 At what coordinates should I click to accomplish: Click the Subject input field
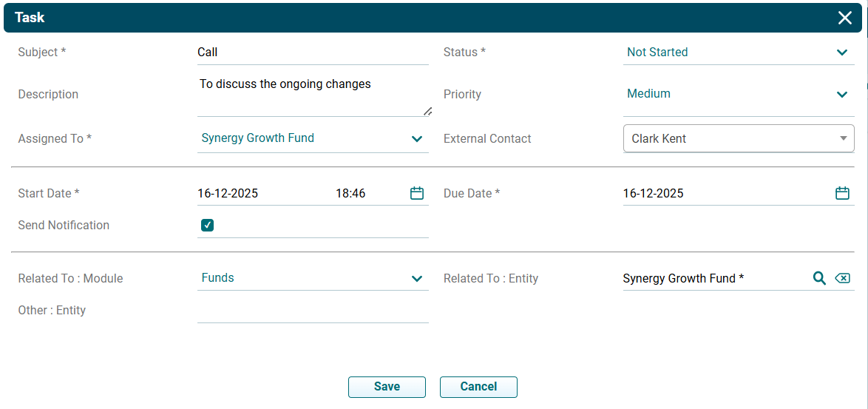coord(312,53)
